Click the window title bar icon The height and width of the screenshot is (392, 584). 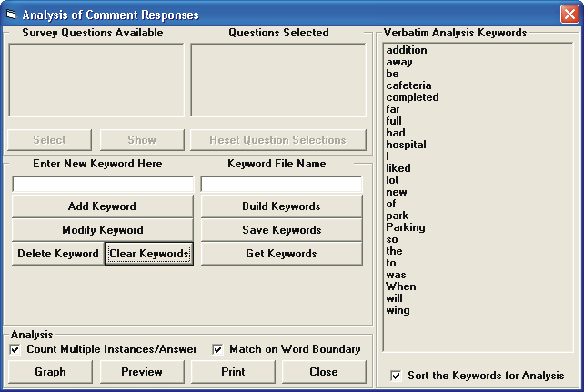12,15
